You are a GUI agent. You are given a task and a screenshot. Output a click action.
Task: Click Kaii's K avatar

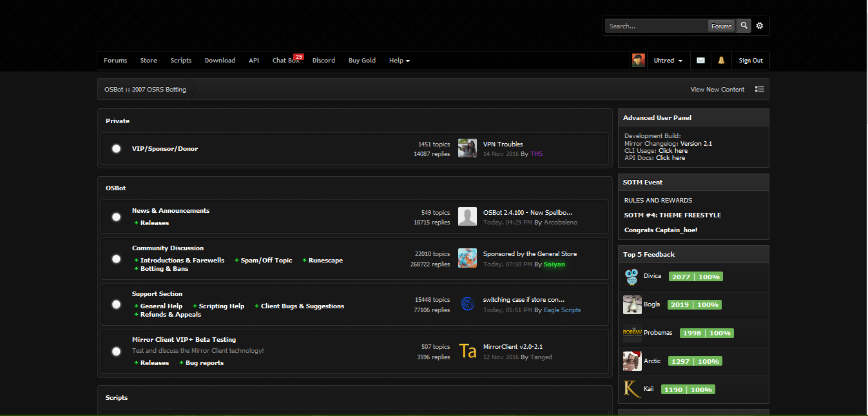[632, 389]
